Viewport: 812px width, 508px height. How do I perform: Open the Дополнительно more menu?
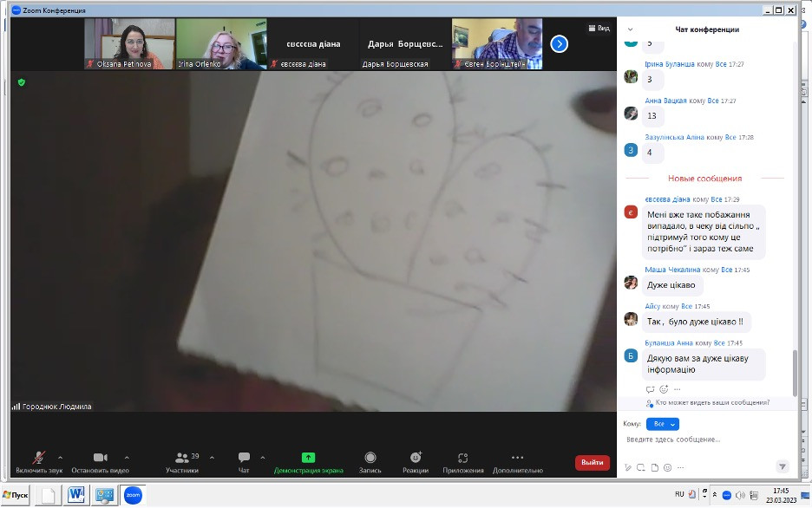[x=518, y=462]
